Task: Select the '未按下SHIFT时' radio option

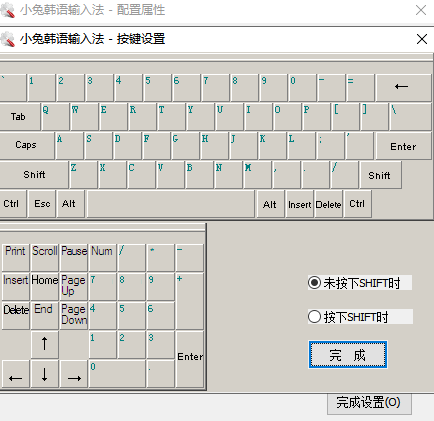Action: point(360,283)
